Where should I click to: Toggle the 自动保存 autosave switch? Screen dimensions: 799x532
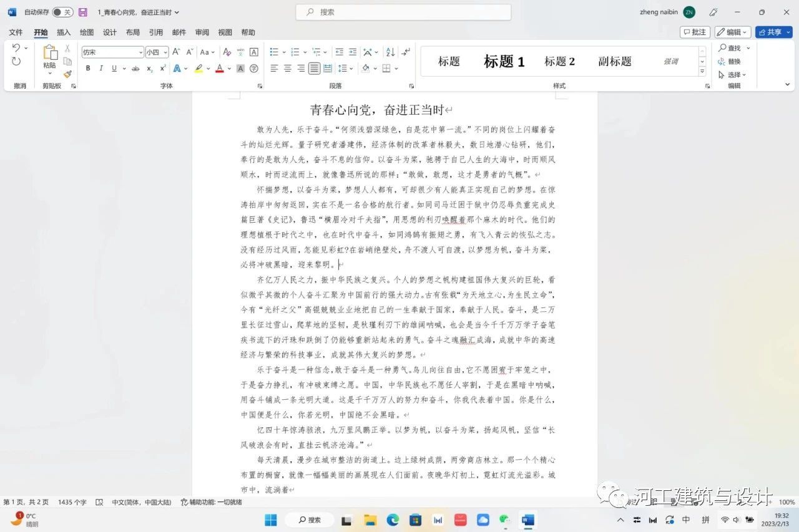coord(62,12)
